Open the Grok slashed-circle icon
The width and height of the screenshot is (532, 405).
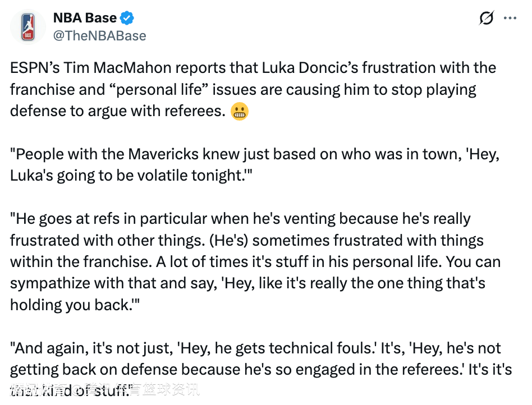486,19
